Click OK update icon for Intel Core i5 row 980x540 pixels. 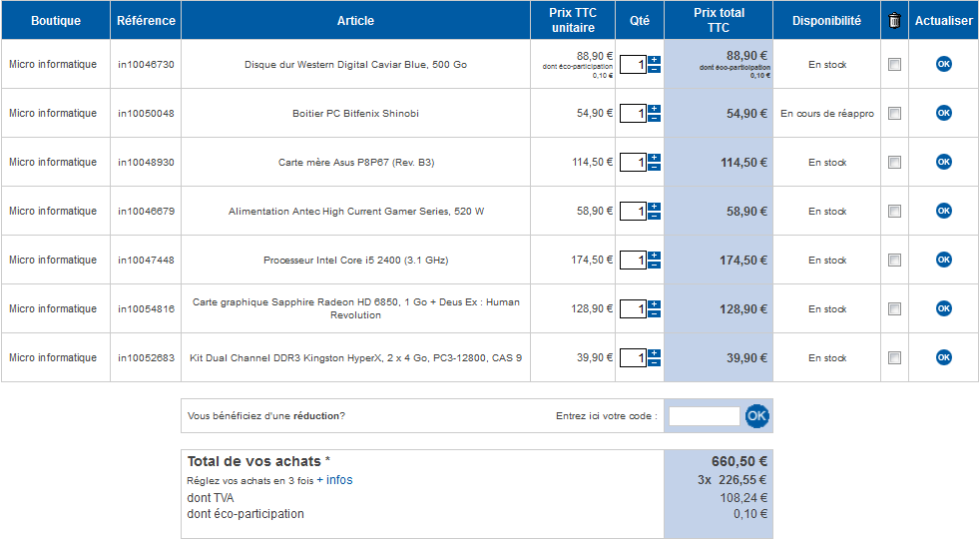(x=943, y=260)
